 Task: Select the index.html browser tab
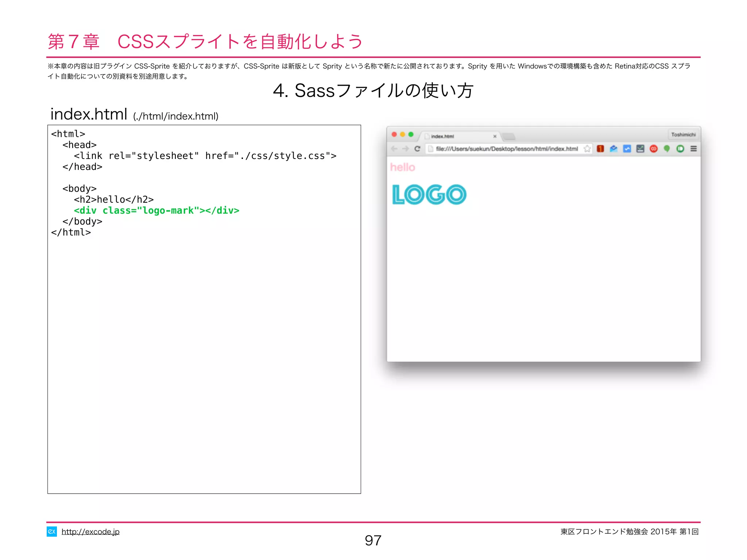tap(460, 136)
